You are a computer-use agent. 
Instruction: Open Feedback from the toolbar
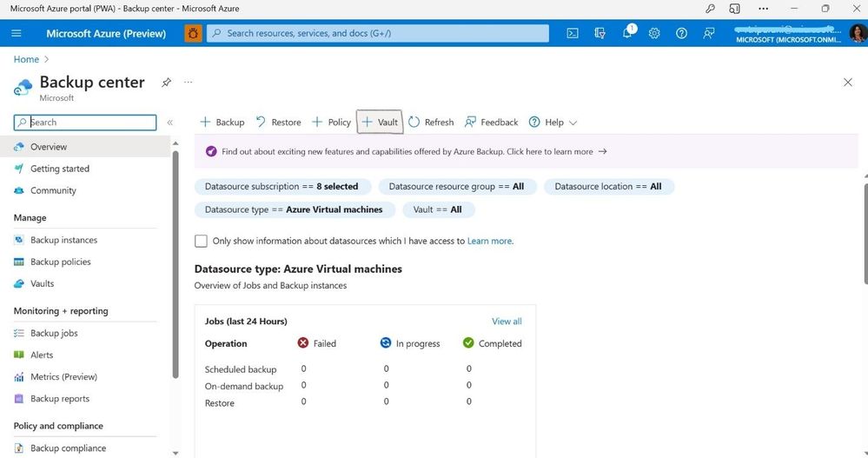[x=492, y=122]
